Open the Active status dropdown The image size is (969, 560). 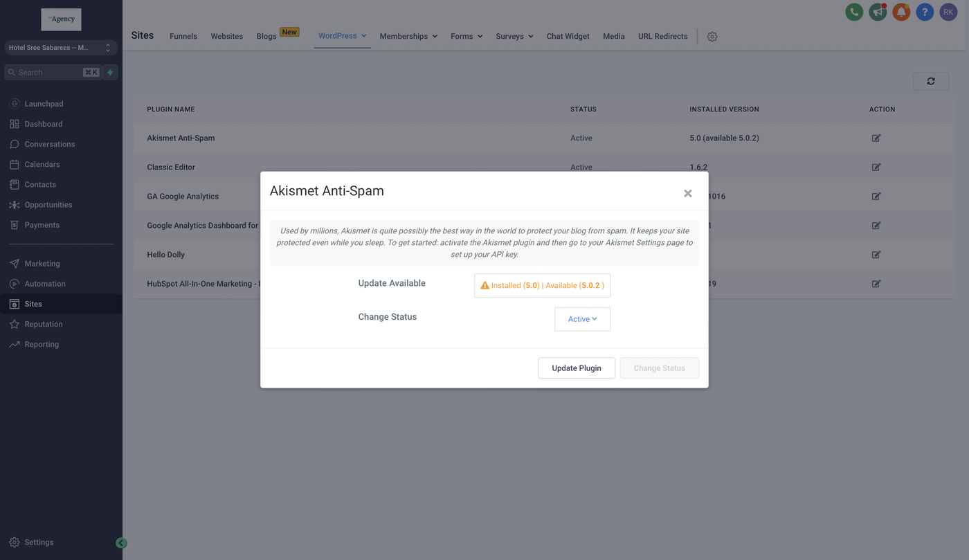(x=582, y=319)
